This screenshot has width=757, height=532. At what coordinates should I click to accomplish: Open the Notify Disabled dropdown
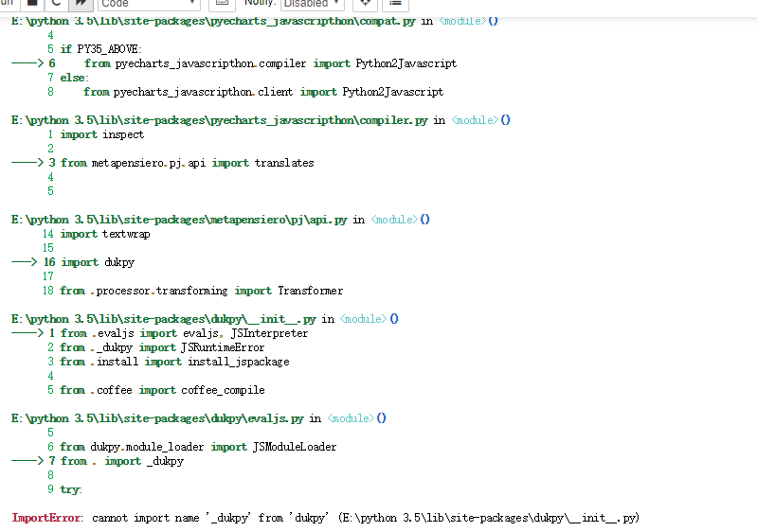coord(313,4)
